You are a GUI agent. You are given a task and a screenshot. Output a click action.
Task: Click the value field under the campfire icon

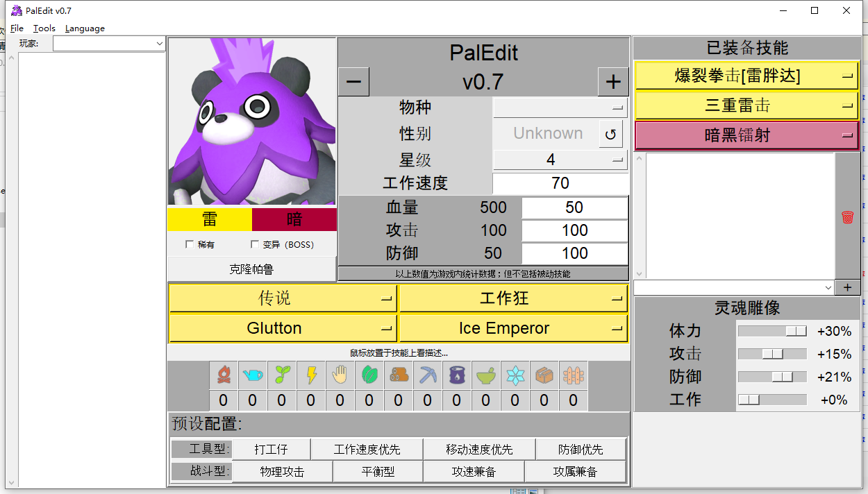(x=224, y=400)
